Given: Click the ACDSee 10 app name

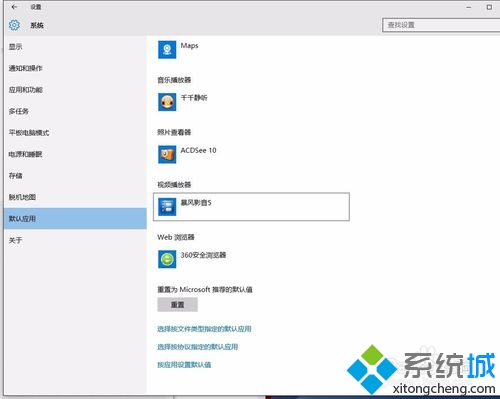Looking at the screenshot, I should tap(198, 150).
